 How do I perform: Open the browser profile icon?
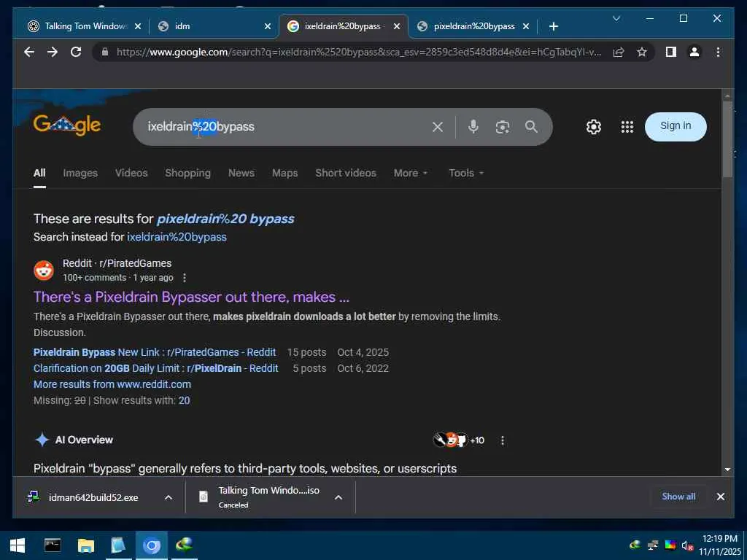pyautogui.click(x=694, y=52)
